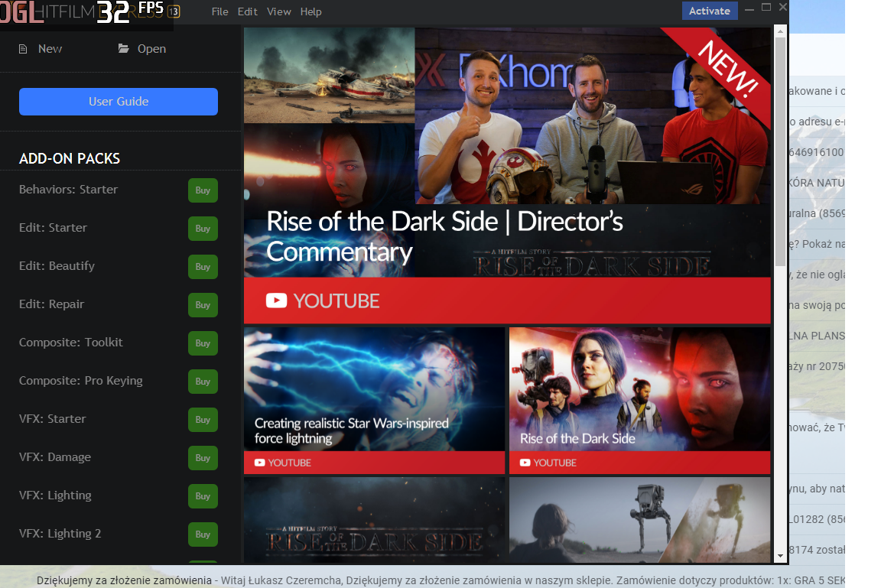Click the New project page icon
881x588 pixels.
(x=23, y=49)
